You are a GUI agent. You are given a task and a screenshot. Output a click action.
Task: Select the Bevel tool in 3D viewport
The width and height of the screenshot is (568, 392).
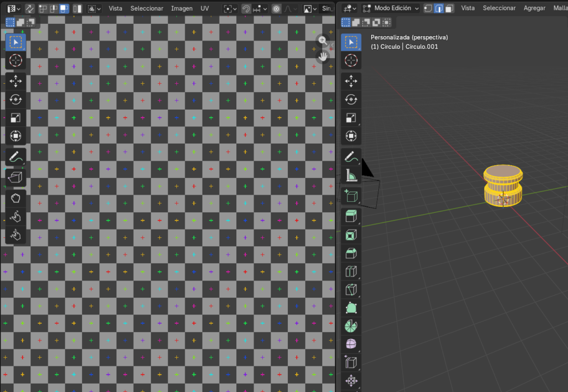pos(351,253)
